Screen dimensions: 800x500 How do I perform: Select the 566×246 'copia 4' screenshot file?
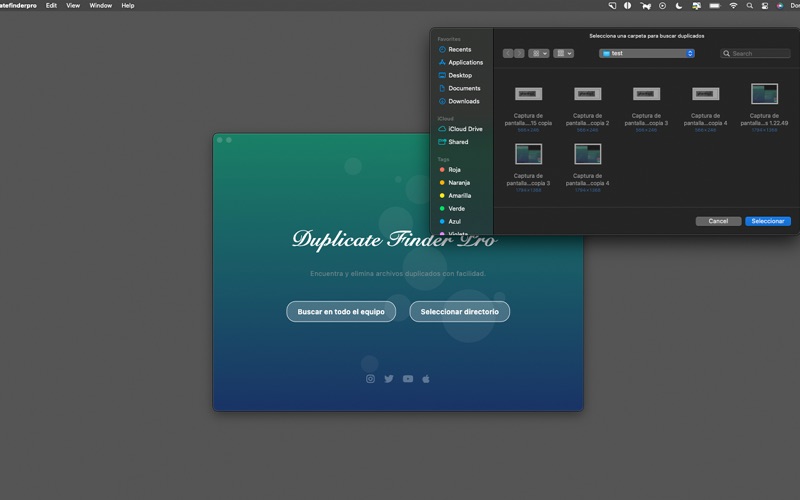[x=706, y=107]
